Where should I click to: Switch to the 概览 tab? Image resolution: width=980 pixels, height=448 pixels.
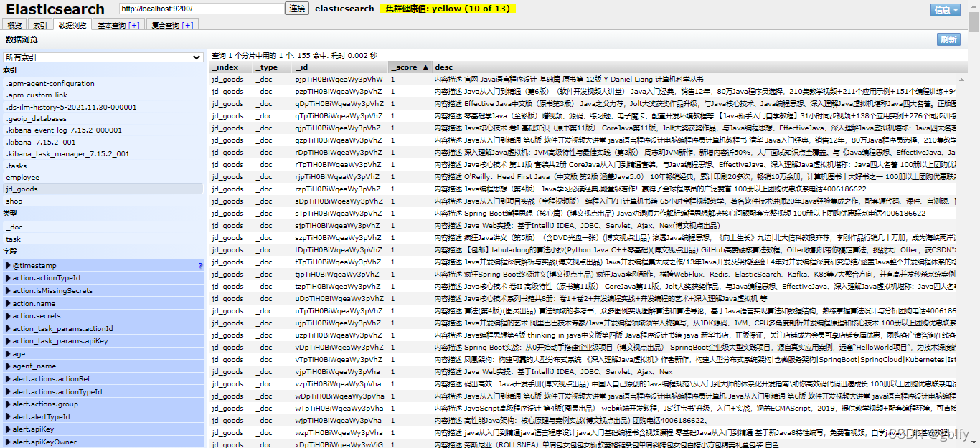pos(15,25)
